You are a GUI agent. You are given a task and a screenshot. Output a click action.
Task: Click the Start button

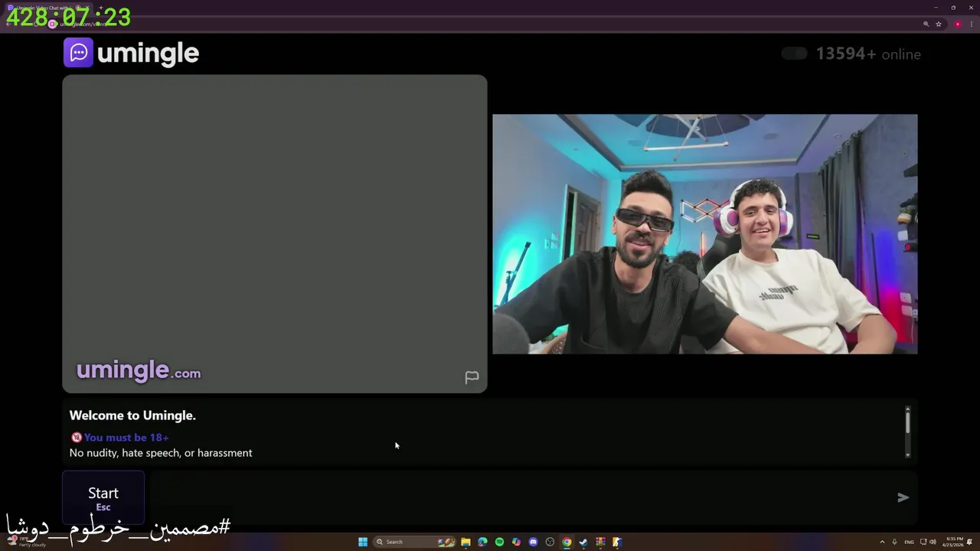(x=103, y=498)
